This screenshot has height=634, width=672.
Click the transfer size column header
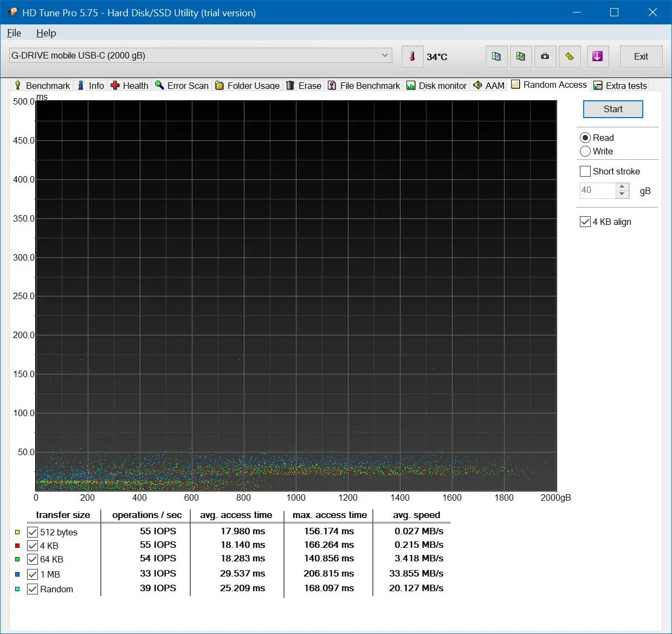[x=63, y=515]
